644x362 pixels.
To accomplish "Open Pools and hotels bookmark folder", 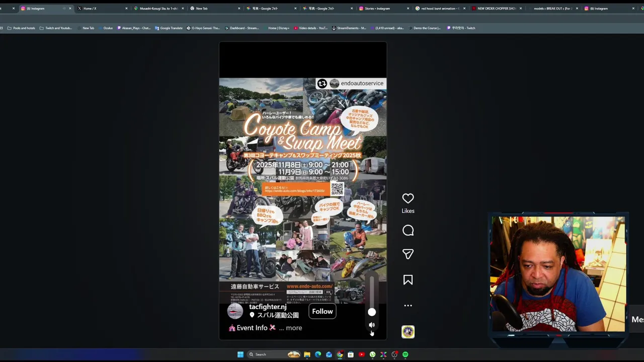I will (x=22, y=28).
